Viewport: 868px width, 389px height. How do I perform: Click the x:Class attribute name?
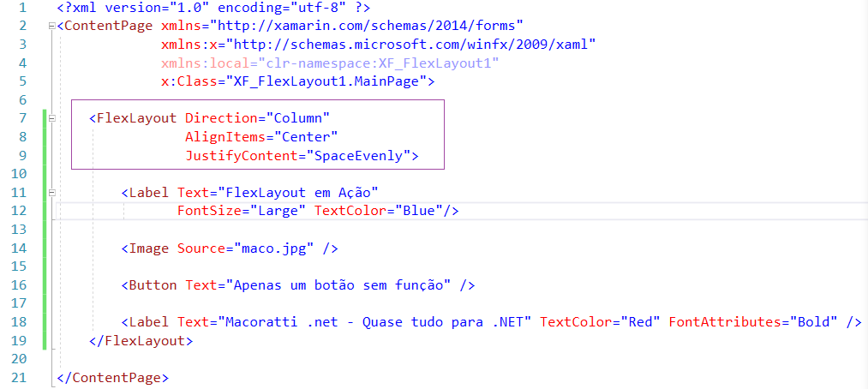tap(189, 81)
